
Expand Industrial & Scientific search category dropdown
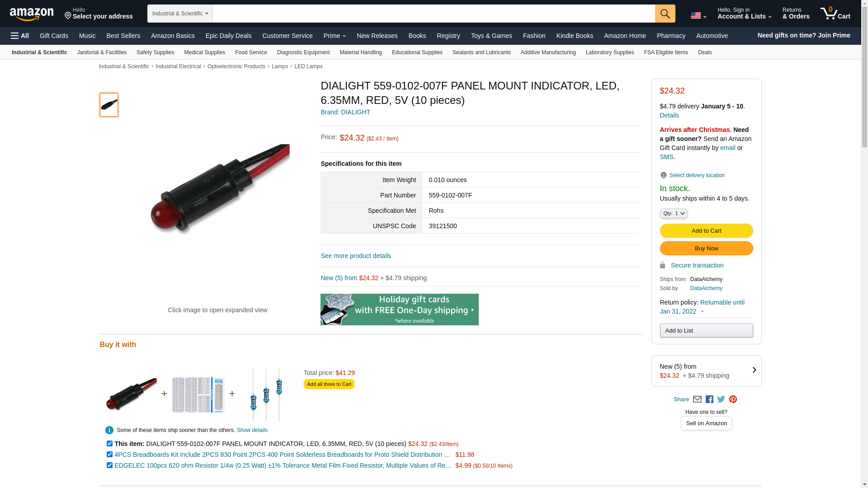click(180, 14)
